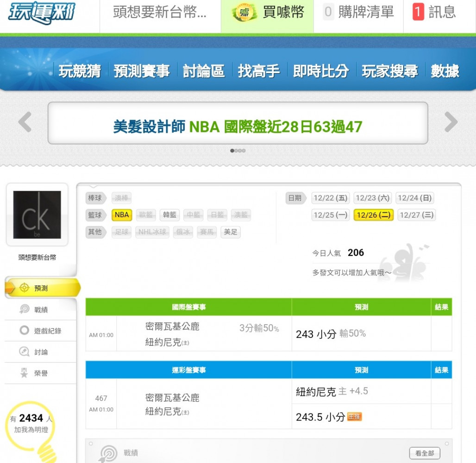The height and width of the screenshot is (463, 476).
Task: Click the 紐約尼克 主 +4.5 prediction
Action: 332,391
